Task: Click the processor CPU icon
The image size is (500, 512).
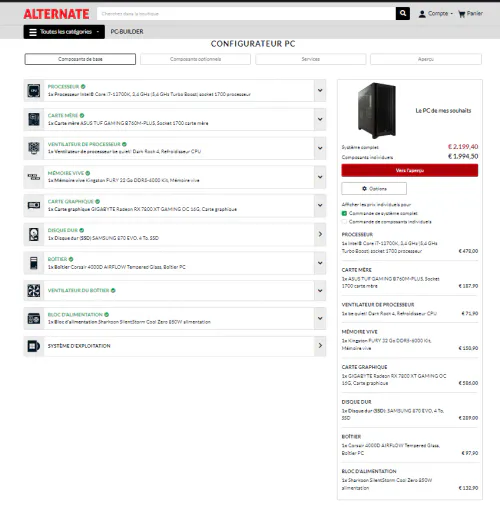Action: click(x=34, y=91)
